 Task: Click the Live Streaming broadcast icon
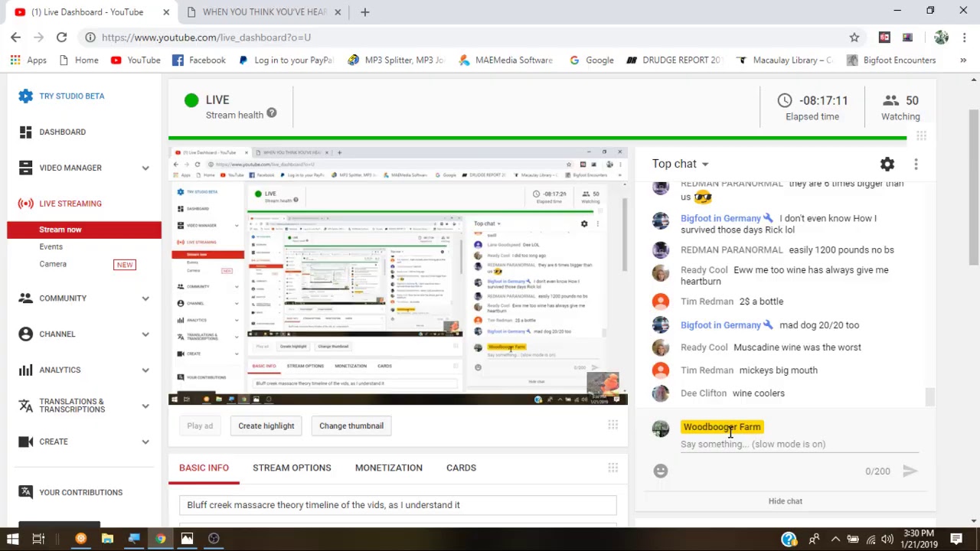(26, 204)
